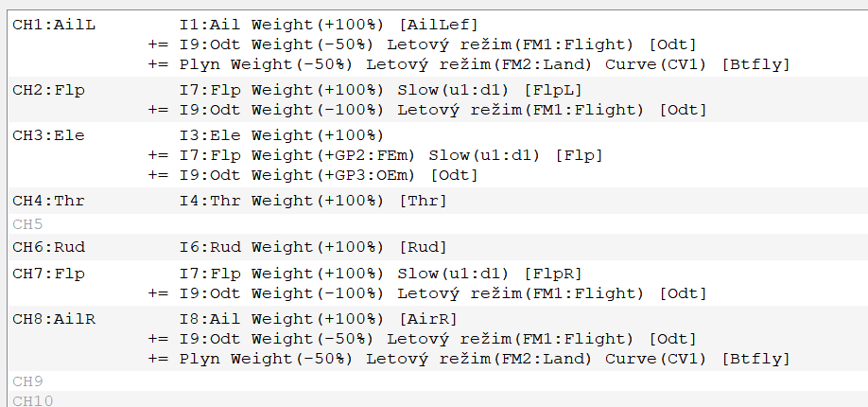The image size is (868, 407).
Task: Select the I7:Flp mix tagged FlpR
Action: click(380, 274)
